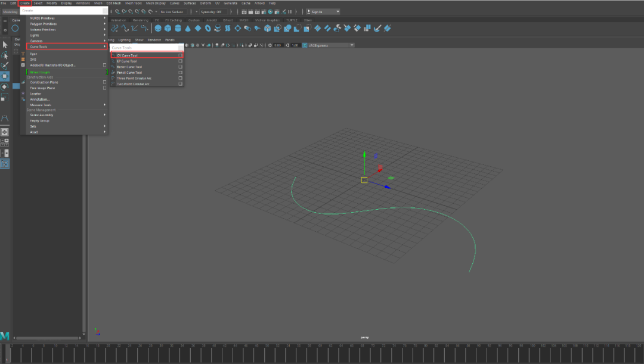Click the single-pane layout icon in toolbox
The image size is (644, 364).
click(5, 132)
